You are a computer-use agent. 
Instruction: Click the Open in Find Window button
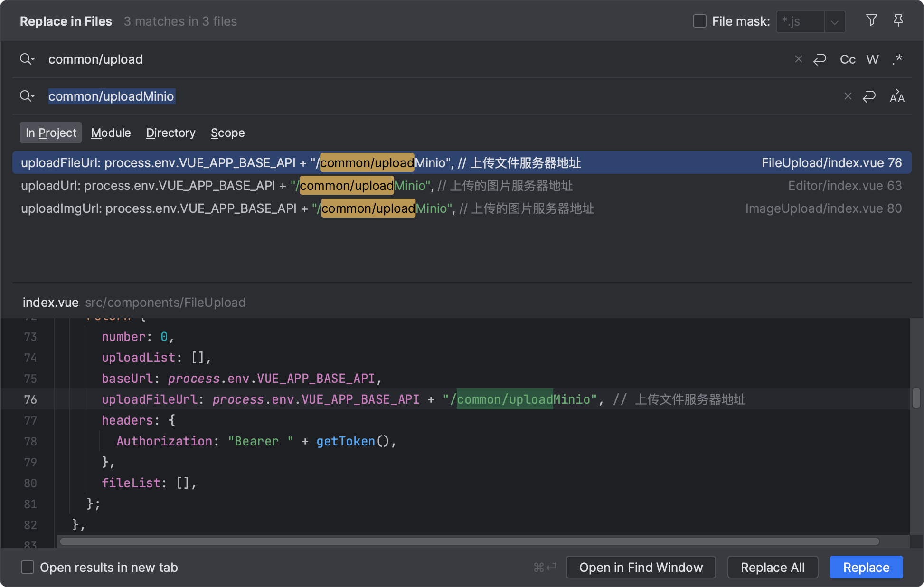coord(641,567)
